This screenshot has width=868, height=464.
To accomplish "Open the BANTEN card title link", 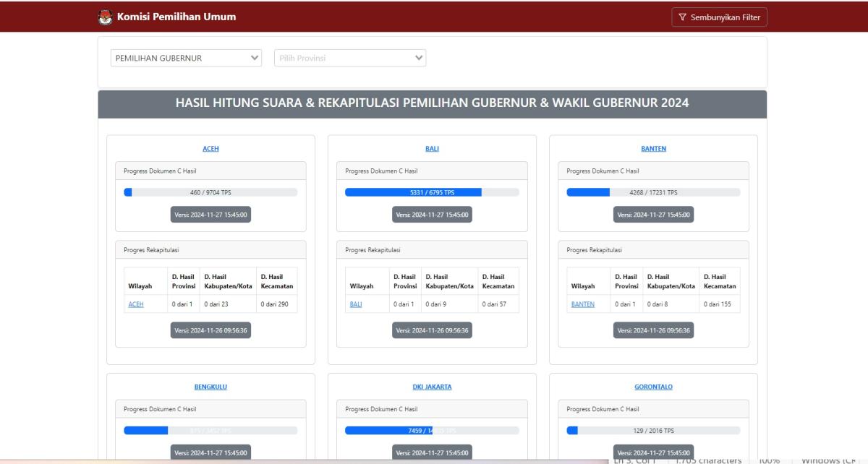I will point(653,149).
